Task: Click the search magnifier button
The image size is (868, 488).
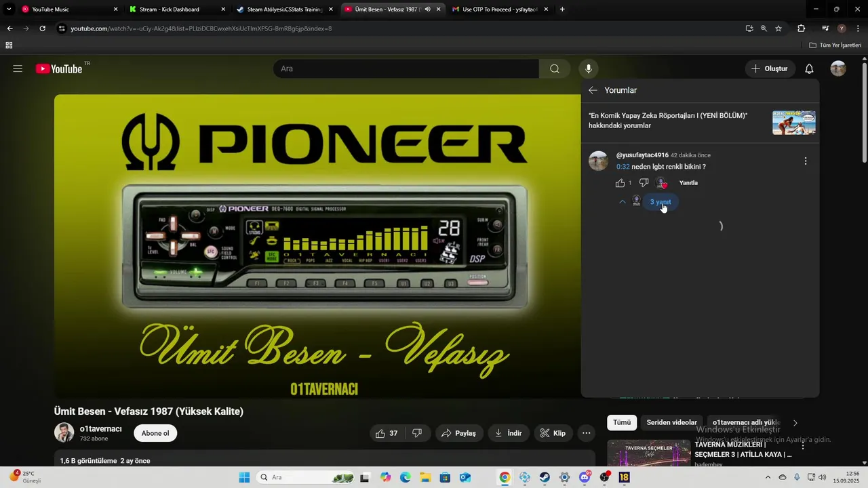Action: (x=555, y=68)
